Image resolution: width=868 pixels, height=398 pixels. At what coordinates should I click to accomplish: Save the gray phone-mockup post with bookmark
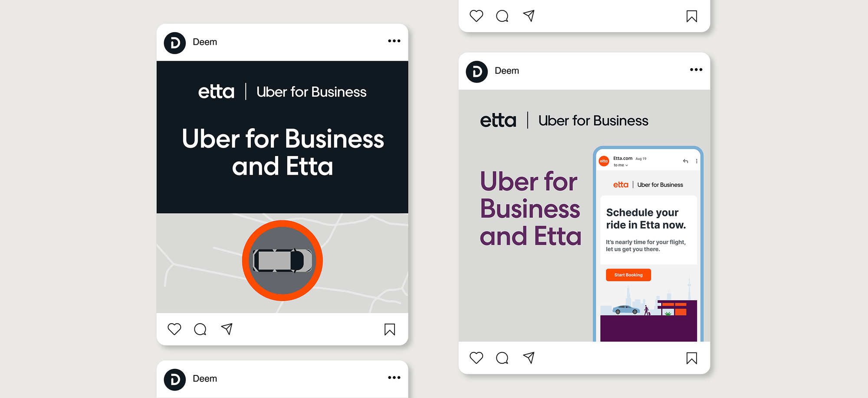(x=692, y=358)
